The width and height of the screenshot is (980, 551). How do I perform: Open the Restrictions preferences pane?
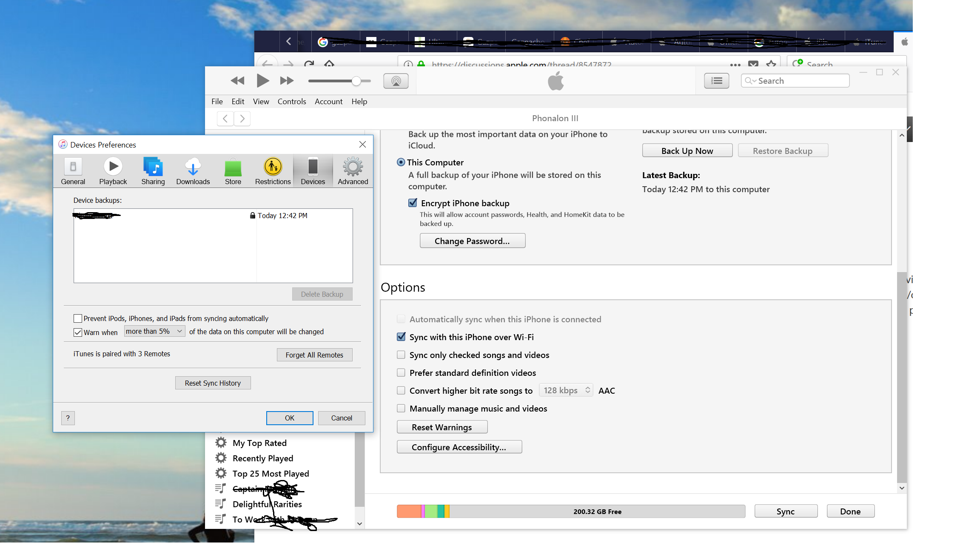(x=272, y=170)
